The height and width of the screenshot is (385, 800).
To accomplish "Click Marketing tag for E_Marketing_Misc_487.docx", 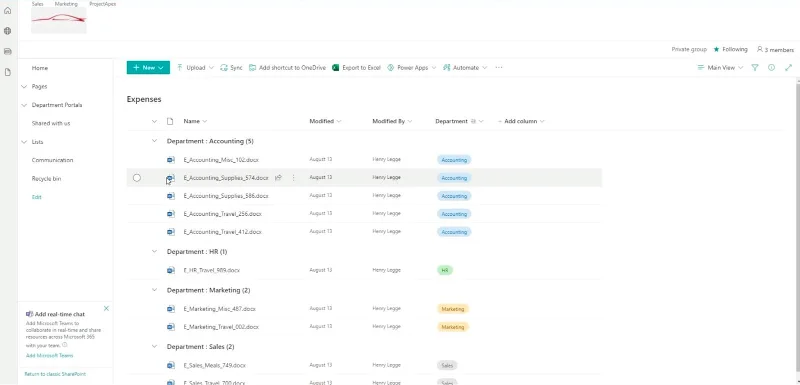I will coord(453,309).
